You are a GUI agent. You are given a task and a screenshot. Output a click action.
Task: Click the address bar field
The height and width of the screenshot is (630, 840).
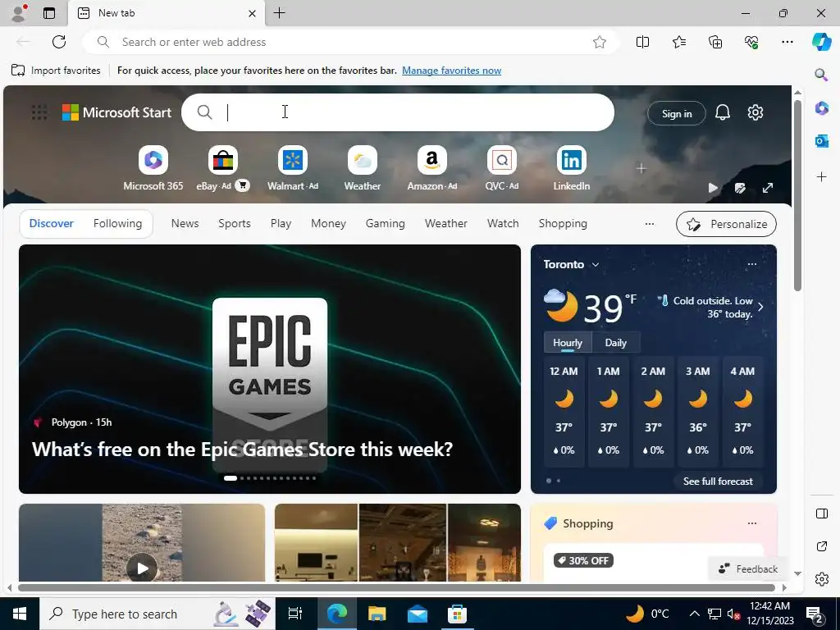tap(349, 42)
